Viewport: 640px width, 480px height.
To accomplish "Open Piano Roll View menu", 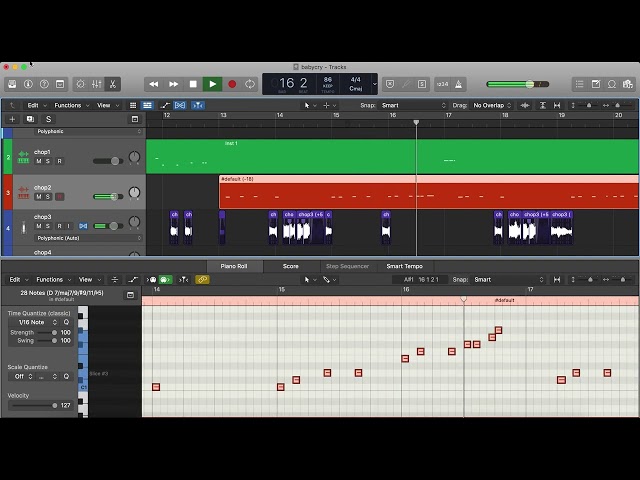I will (x=89, y=280).
